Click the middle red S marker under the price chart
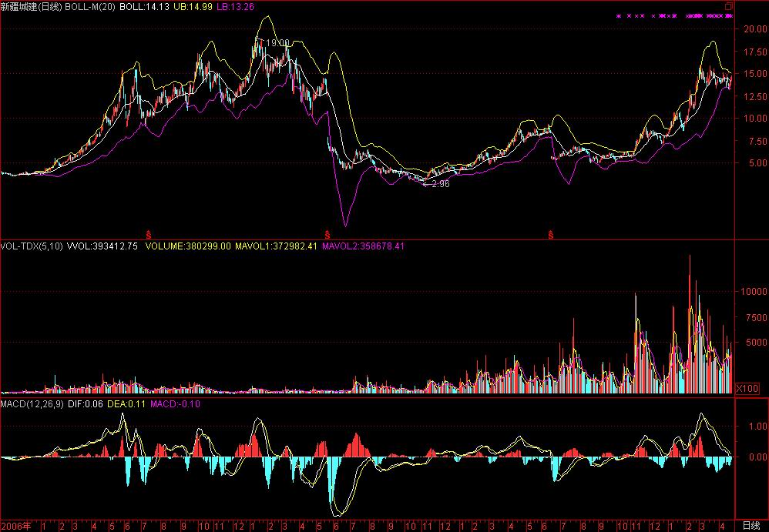 pos(327,234)
